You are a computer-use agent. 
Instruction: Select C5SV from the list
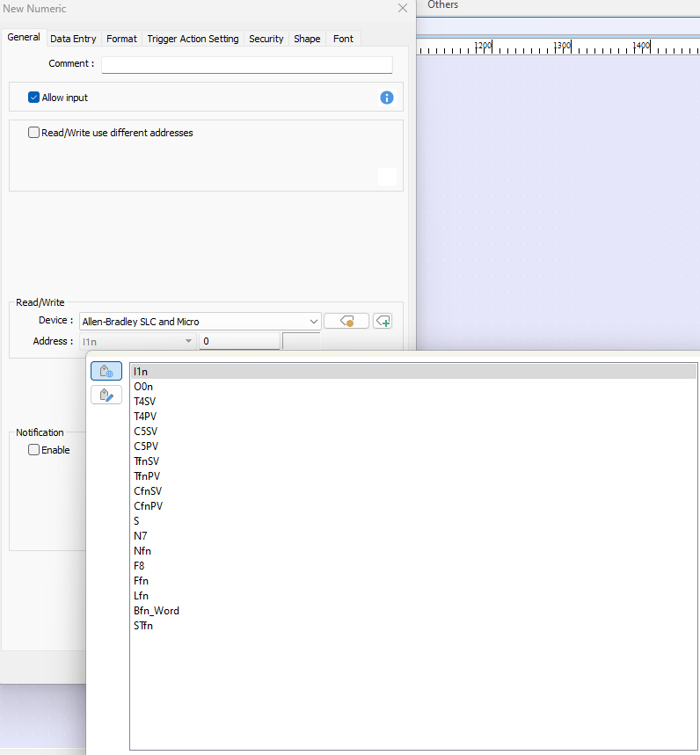414,432
